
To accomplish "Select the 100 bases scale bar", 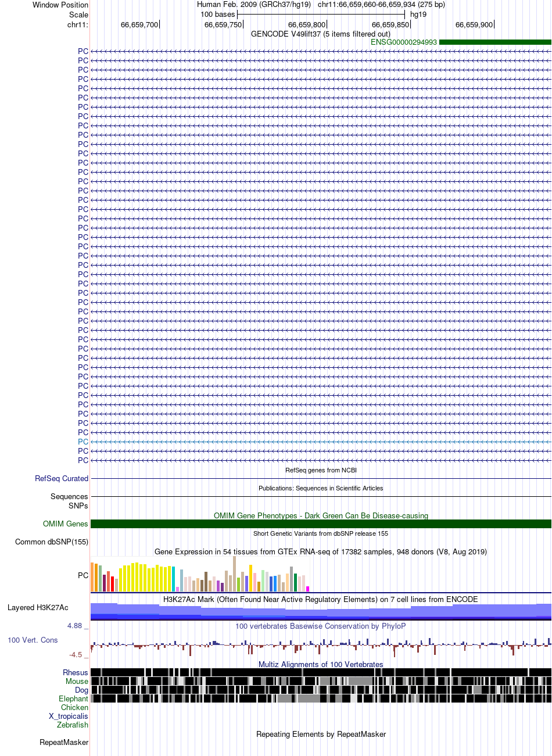I will [x=321, y=14].
